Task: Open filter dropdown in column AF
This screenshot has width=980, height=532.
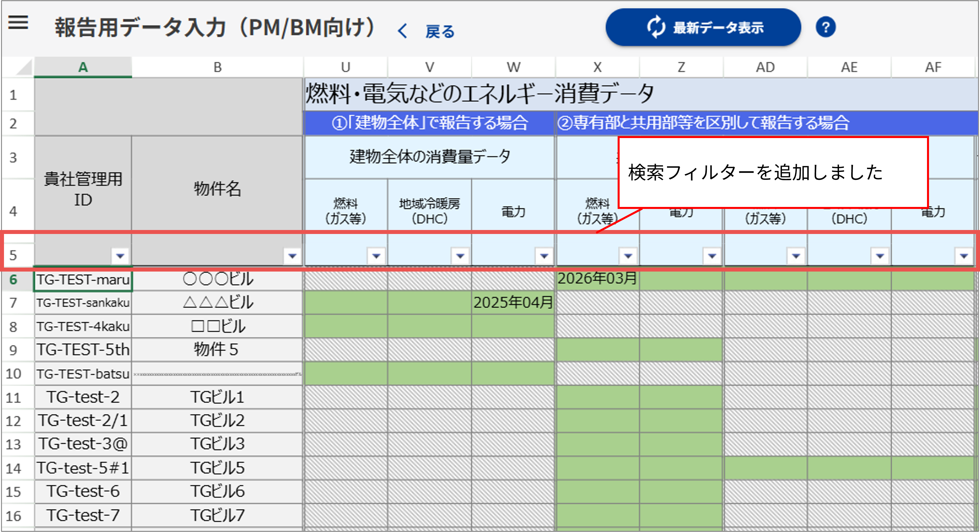Action: [964, 256]
